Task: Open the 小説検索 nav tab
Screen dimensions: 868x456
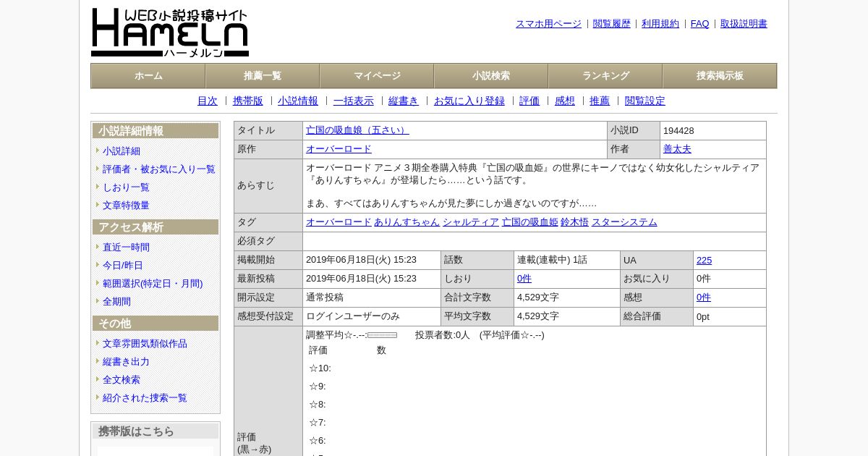Action: pyautogui.click(x=491, y=76)
